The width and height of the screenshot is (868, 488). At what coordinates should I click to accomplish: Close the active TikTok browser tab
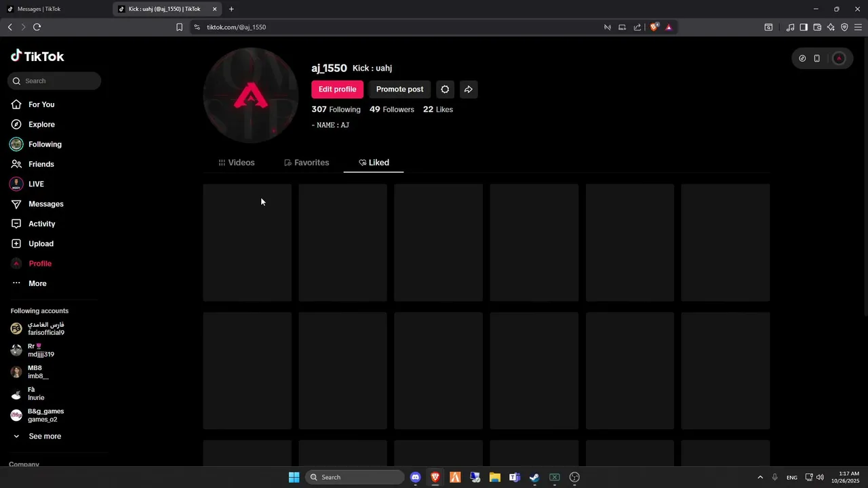pos(215,9)
